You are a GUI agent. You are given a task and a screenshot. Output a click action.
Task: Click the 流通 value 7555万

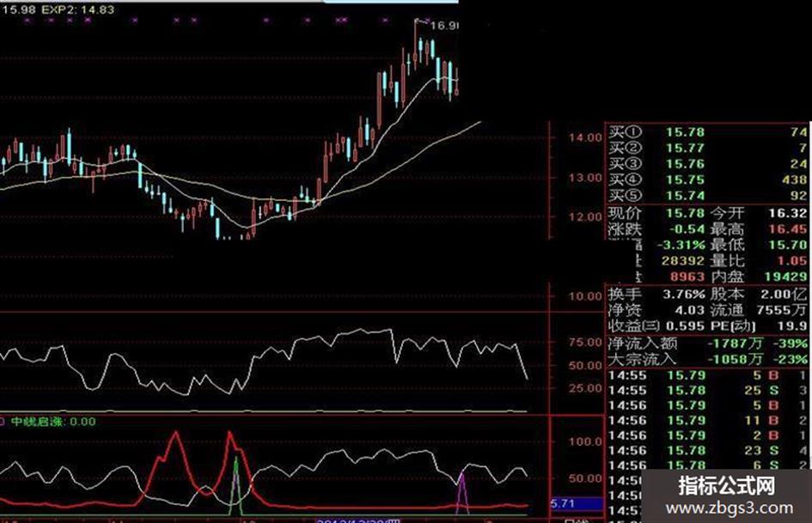781,310
